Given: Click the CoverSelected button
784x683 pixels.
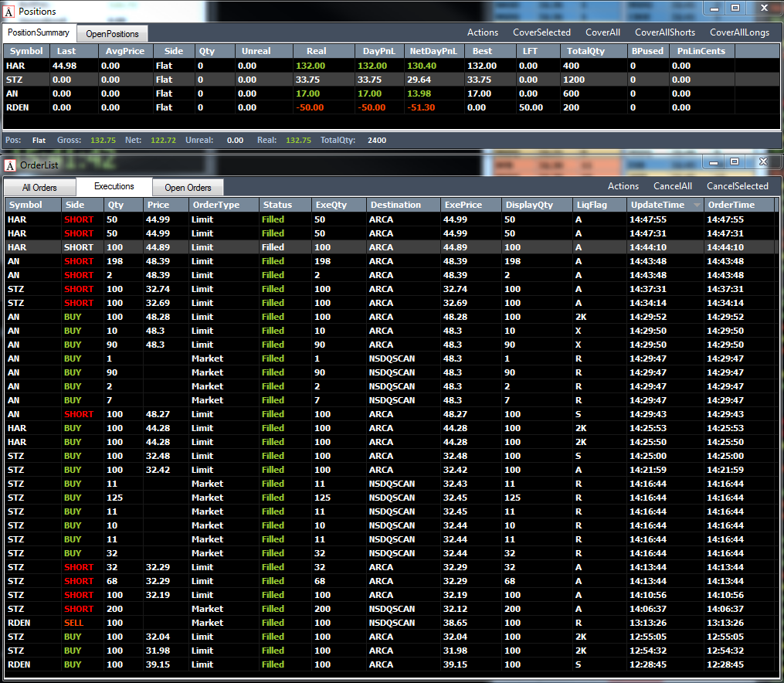Looking at the screenshot, I should click(x=541, y=32).
